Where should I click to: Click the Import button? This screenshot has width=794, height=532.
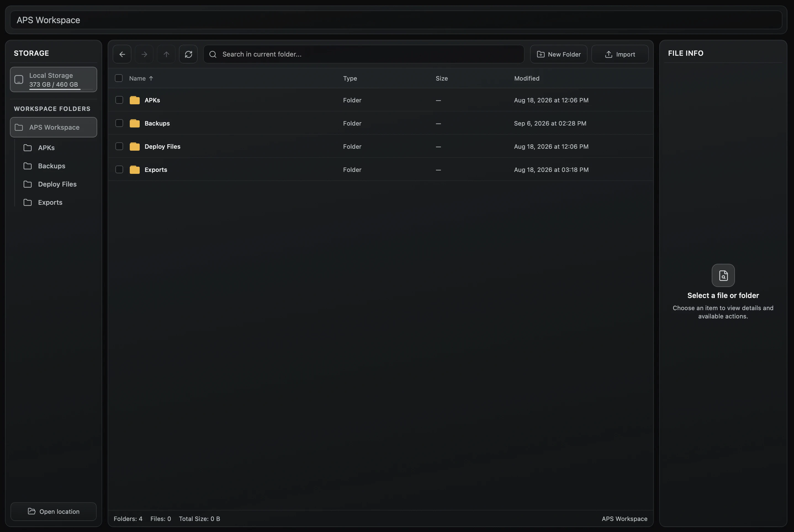(620, 54)
